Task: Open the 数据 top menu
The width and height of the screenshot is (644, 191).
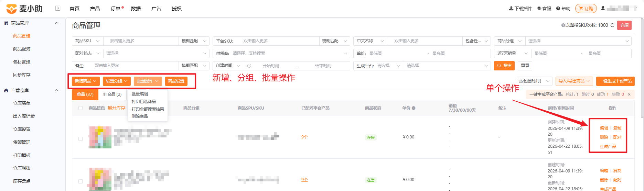Action: [136, 9]
